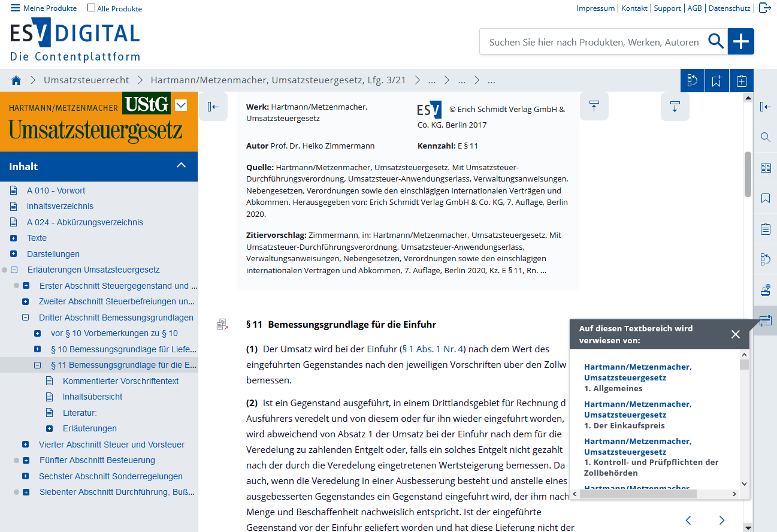
Task: Open the history sidebar icon
Action: click(765, 259)
